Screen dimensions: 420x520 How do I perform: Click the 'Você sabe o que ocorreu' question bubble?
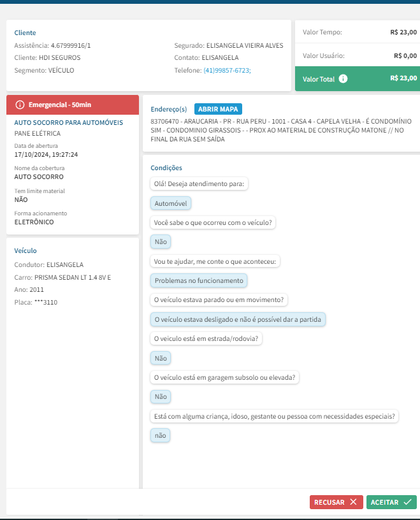(x=213, y=223)
